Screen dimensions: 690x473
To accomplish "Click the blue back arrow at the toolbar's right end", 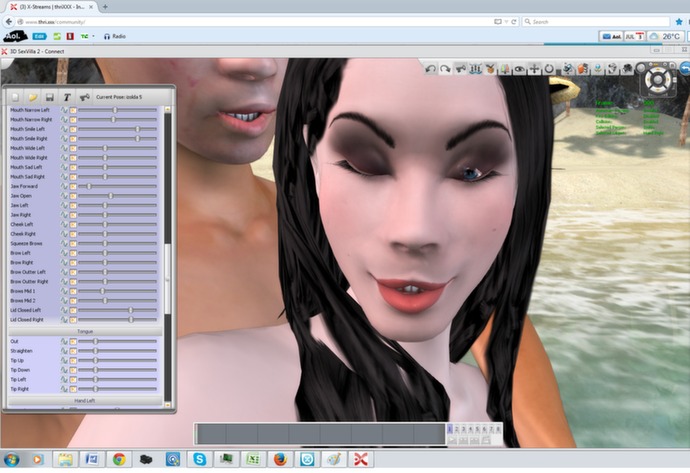I will [685, 68].
